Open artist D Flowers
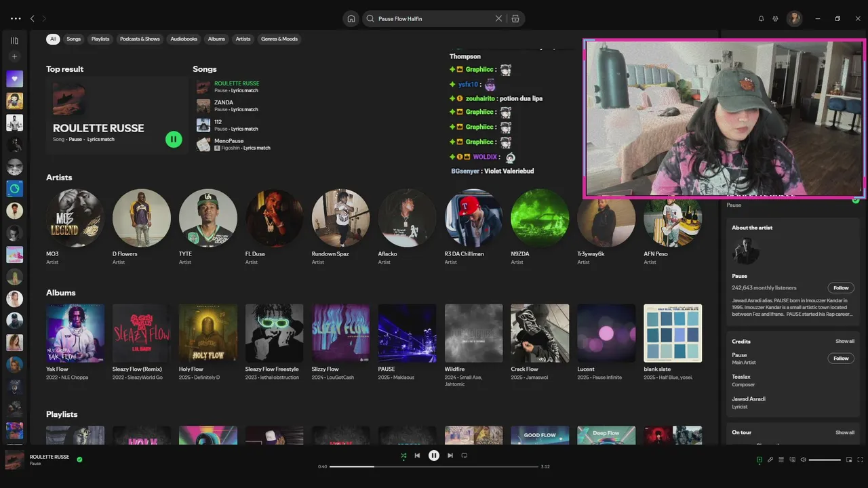Screen dimensions: 868x488 pyautogui.click(x=142, y=227)
